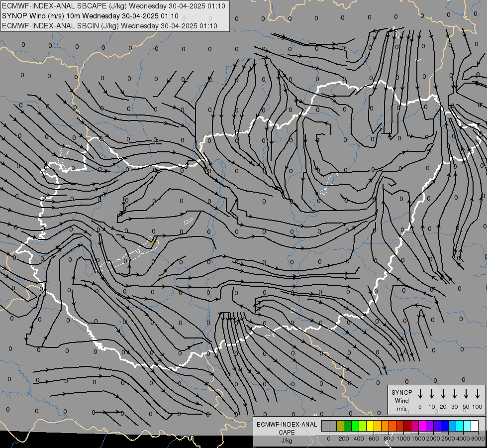Pick the pure yellow swatch before 600
This screenshot has height=448, width=487.
(370, 426)
